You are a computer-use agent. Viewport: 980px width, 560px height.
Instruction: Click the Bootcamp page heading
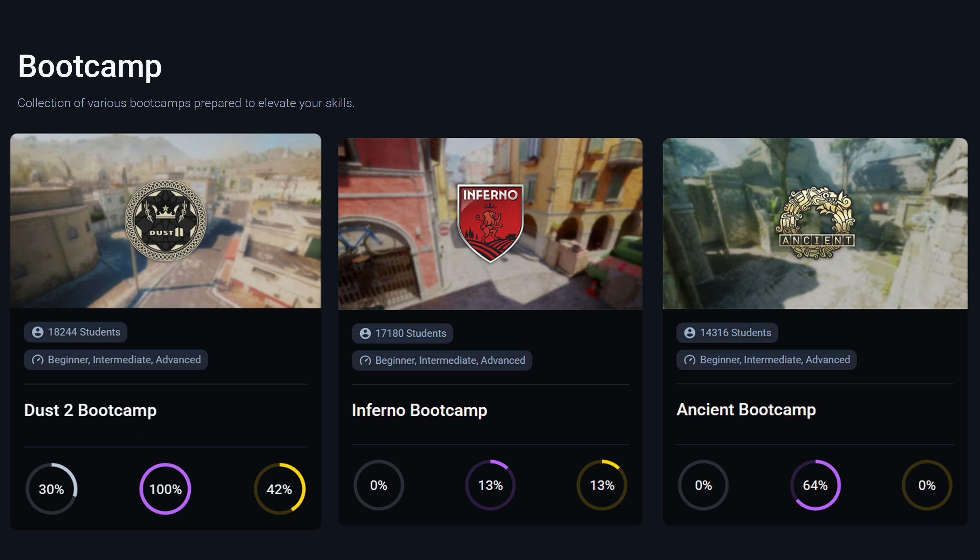point(90,66)
